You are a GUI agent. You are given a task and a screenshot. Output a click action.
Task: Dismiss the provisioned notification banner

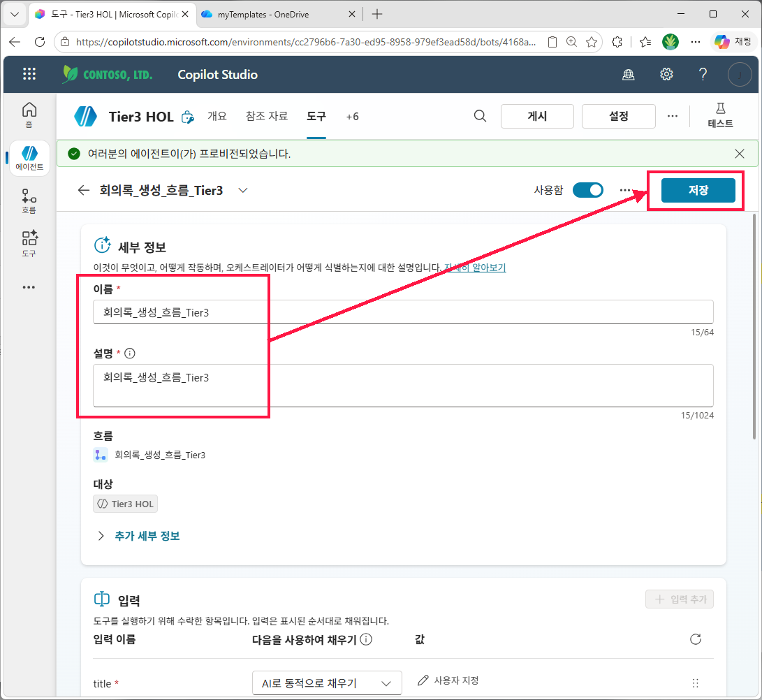coord(739,154)
